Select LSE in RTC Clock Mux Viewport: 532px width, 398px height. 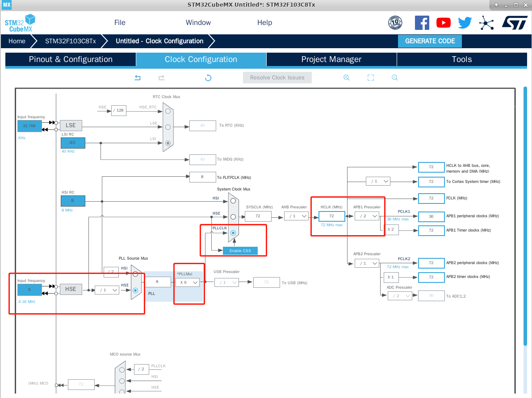pos(168,127)
